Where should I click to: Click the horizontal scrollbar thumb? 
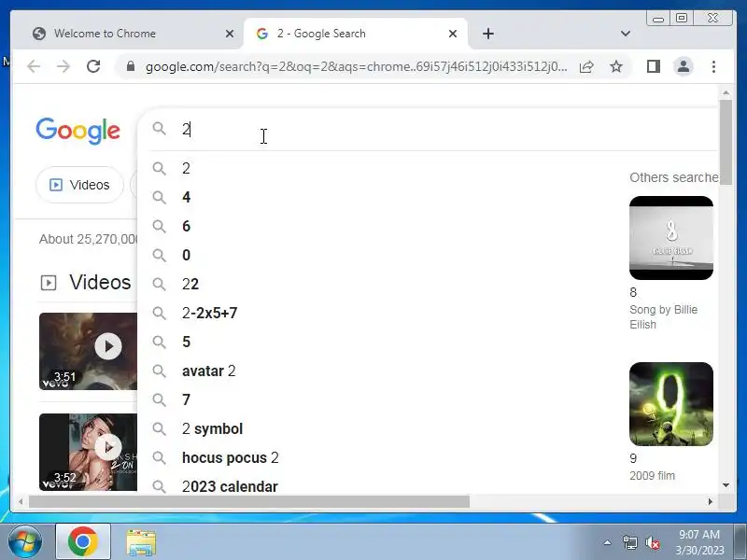click(x=249, y=501)
